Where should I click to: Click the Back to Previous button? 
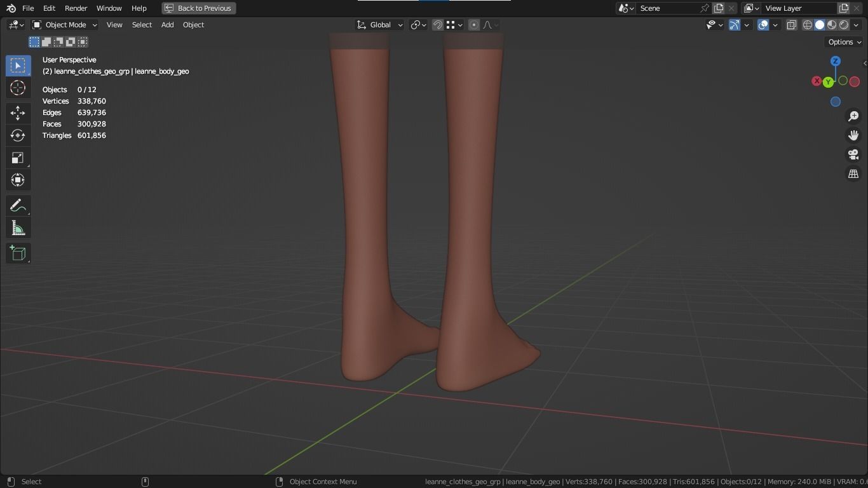pyautogui.click(x=199, y=8)
